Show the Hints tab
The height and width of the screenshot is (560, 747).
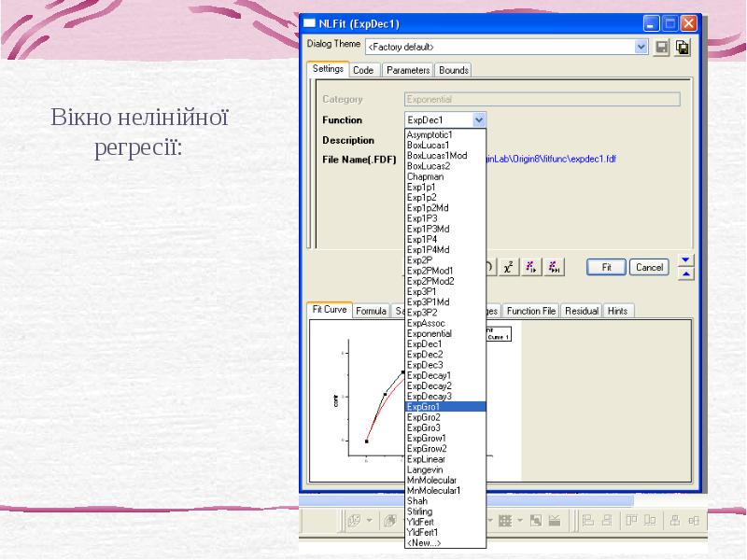618,311
